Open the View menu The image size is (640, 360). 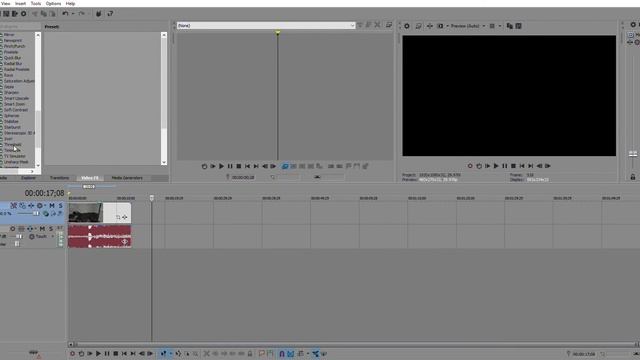pyautogui.click(x=5, y=3)
